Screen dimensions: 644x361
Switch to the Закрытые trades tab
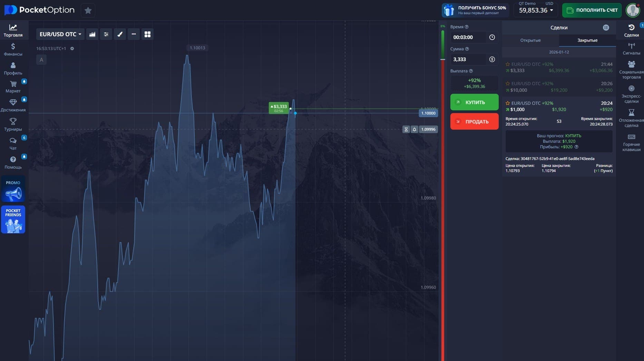(587, 40)
